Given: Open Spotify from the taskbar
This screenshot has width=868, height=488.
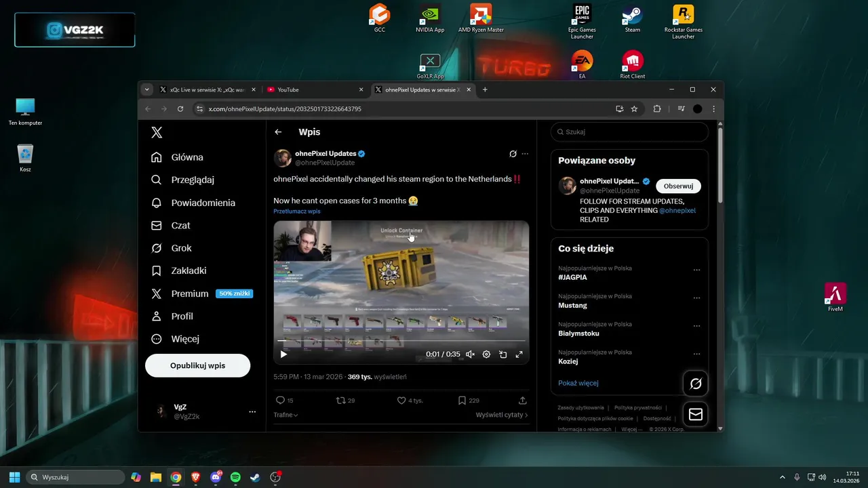Looking at the screenshot, I should click(235, 477).
